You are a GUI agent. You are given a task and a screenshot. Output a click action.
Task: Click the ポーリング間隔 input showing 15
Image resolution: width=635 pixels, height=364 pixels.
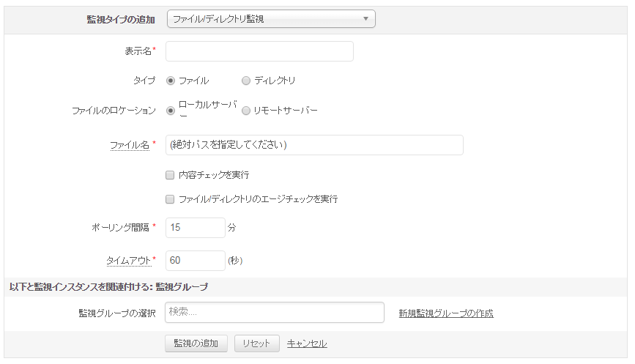(x=195, y=228)
